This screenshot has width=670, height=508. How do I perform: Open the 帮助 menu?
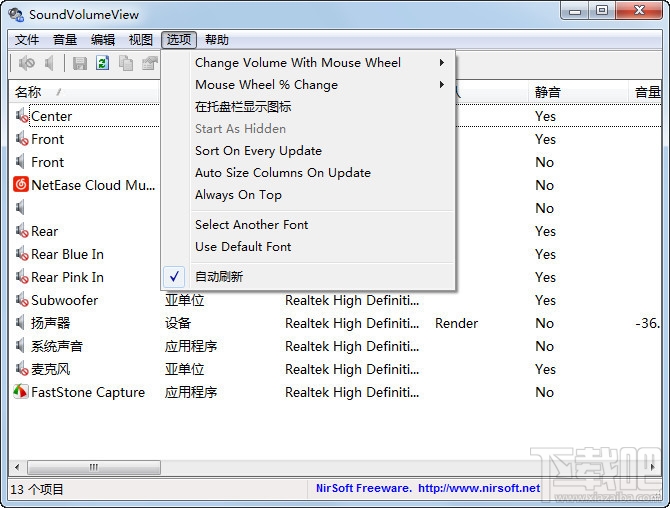tap(217, 40)
